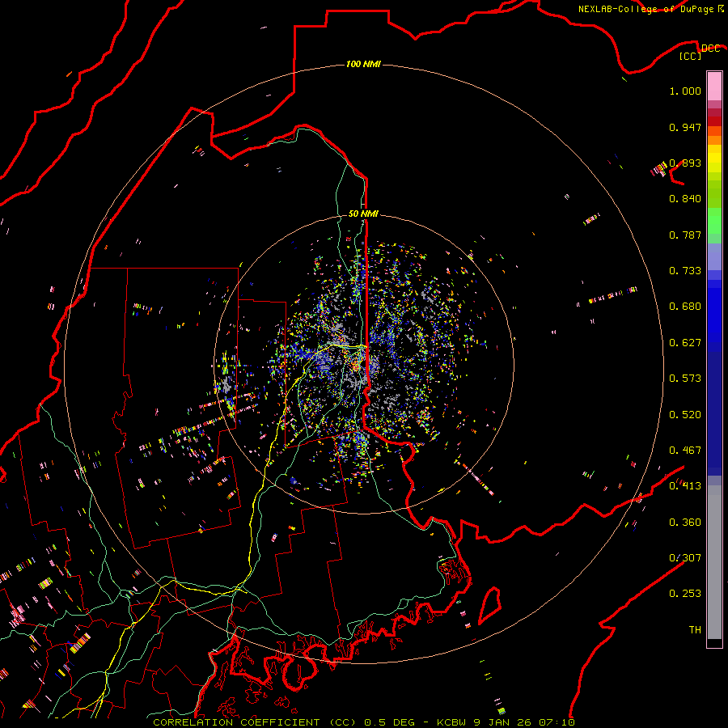Viewport: 728px width, 728px height.
Task: Click the 0.787 legend value
Action: coord(685,235)
